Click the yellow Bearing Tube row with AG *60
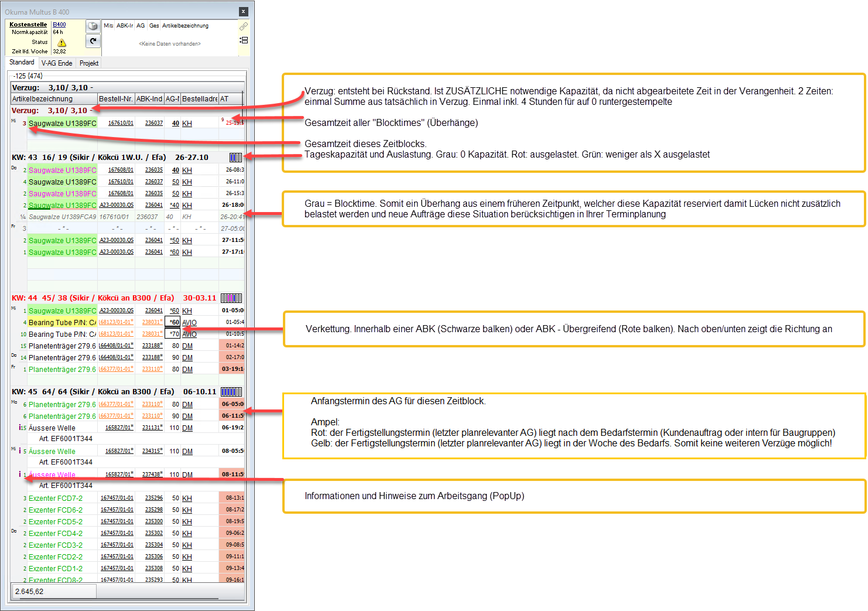868x611 pixels. (127, 322)
